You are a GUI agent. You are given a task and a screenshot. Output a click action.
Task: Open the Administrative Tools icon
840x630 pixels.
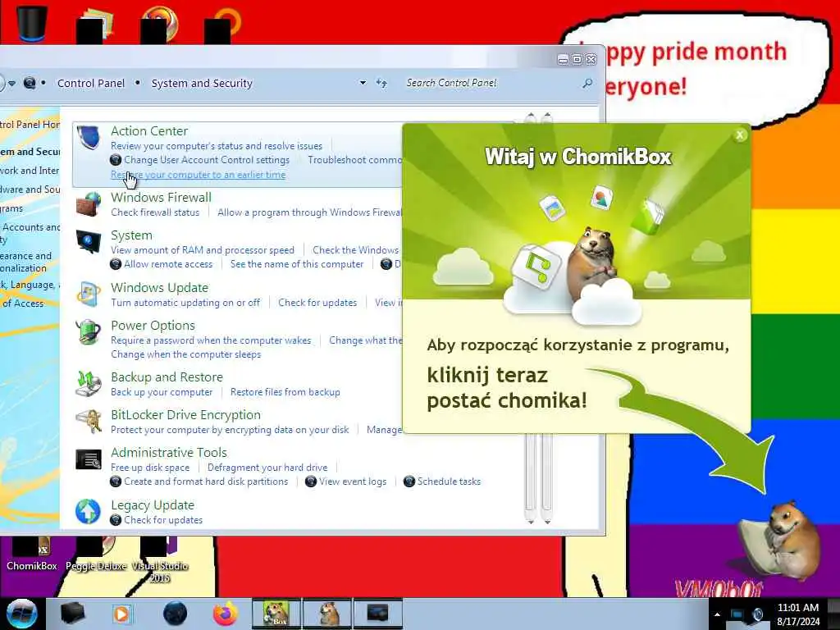pyautogui.click(x=89, y=459)
